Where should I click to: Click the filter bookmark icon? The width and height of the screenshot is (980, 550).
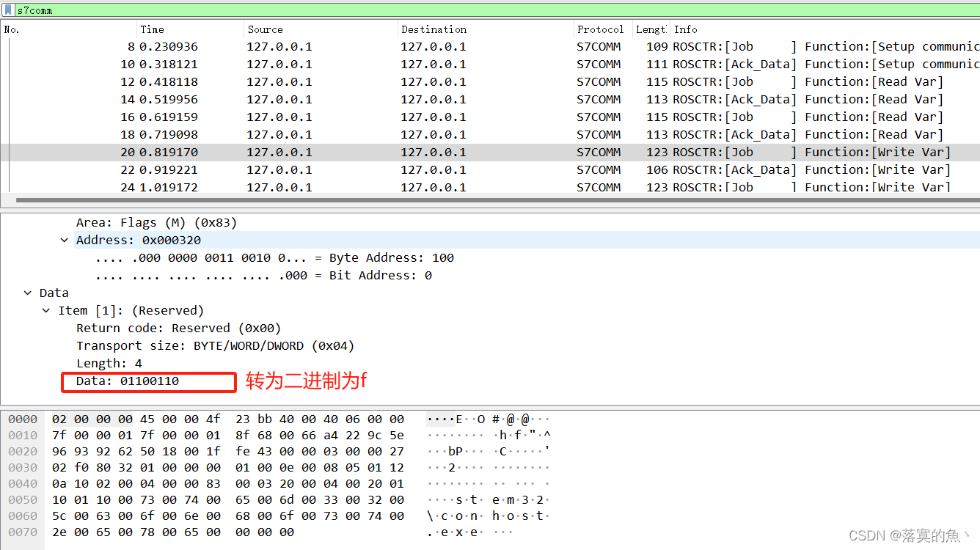(x=9, y=10)
